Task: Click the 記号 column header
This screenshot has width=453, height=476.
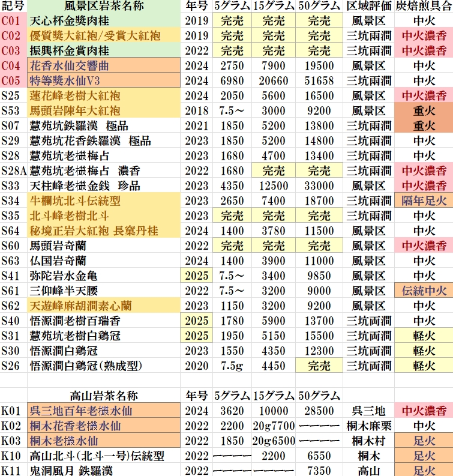Action: (x=13, y=6)
